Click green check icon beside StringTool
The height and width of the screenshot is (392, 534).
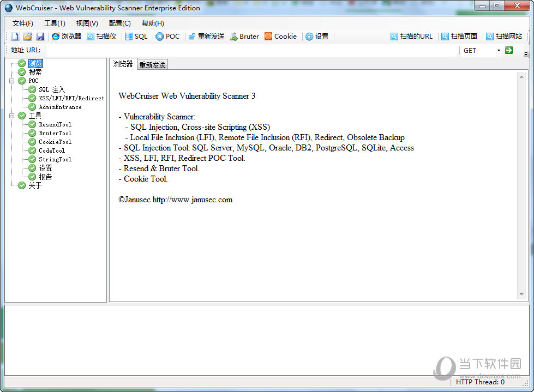[32, 159]
